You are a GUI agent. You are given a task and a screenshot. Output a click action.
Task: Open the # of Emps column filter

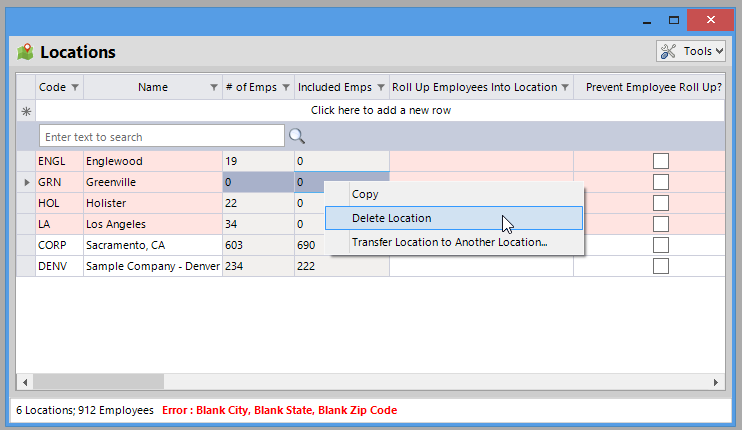[x=286, y=87]
